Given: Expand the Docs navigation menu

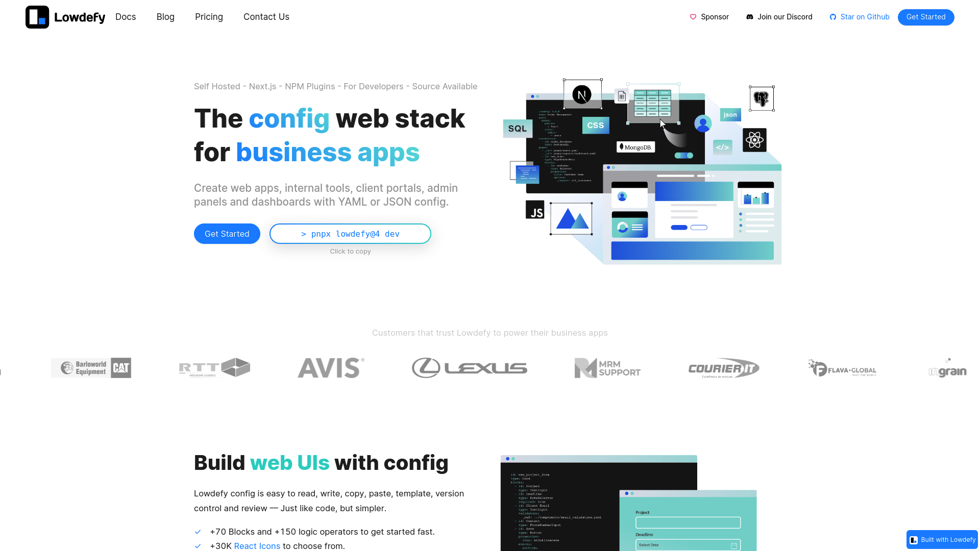Looking at the screenshot, I should tap(125, 17).
